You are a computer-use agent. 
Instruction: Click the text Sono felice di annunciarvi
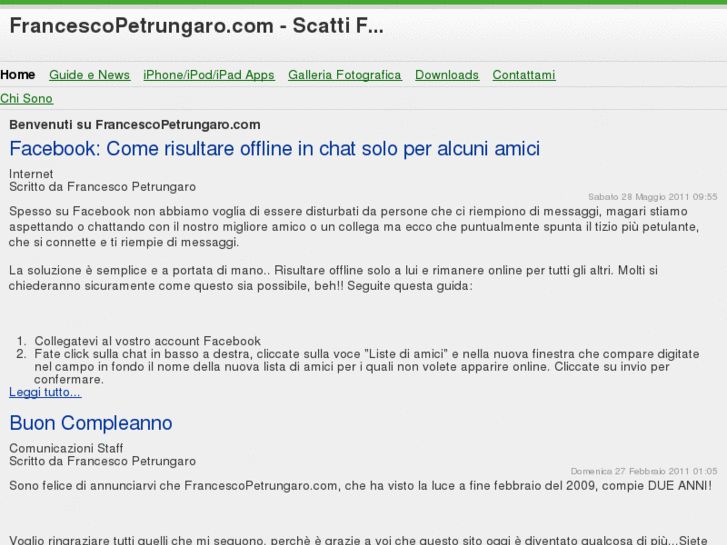pos(360,486)
